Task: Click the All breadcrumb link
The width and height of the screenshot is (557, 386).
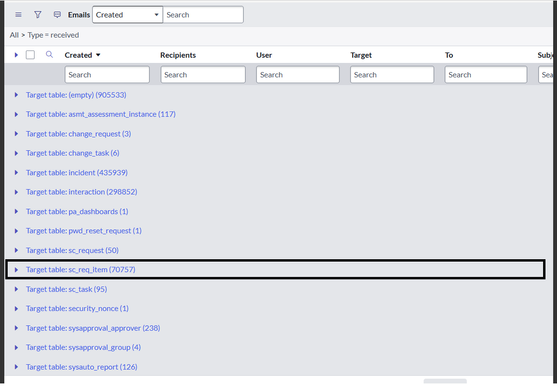Action: coord(14,35)
